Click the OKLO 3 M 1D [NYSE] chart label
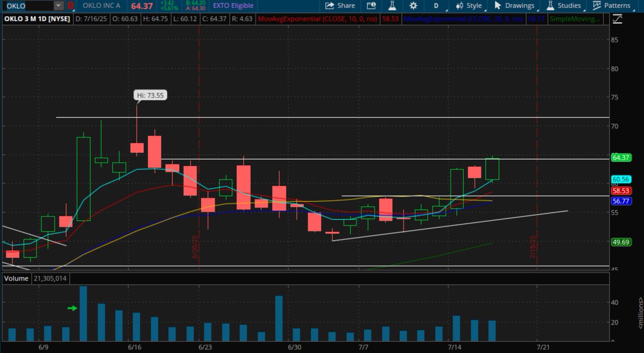The width and height of the screenshot is (644, 353). pos(38,19)
